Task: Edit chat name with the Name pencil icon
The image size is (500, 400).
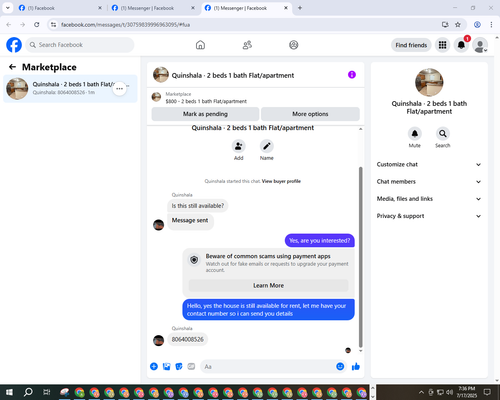Action: click(x=267, y=146)
